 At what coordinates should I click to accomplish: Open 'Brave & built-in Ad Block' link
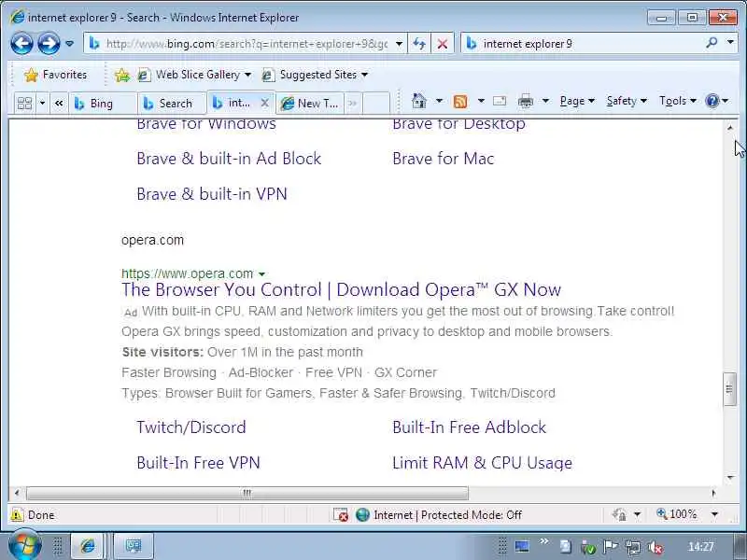(229, 159)
